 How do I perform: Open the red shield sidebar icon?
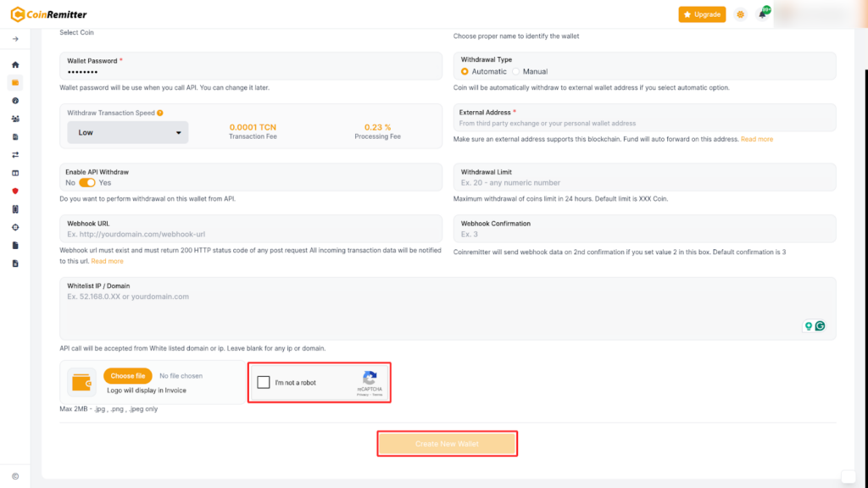click(x=15, y=191)
